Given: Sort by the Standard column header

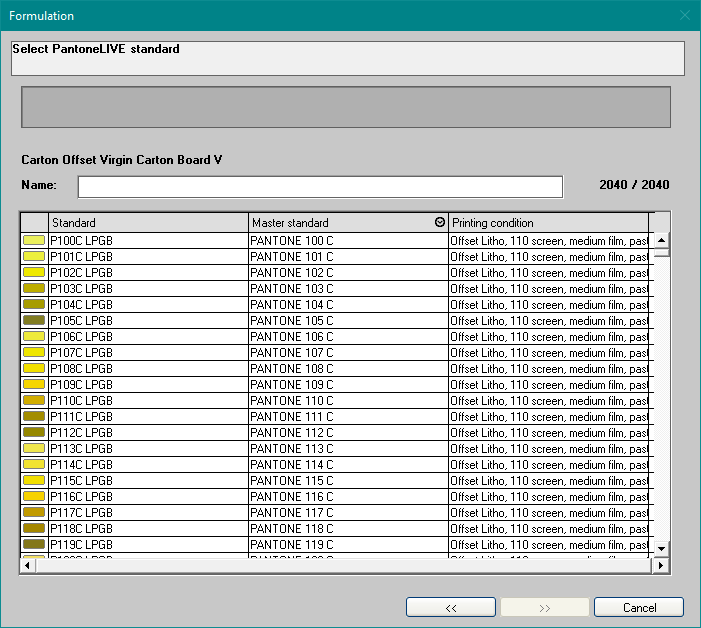Looking at the screenshot, I should (x=148, y=223).
